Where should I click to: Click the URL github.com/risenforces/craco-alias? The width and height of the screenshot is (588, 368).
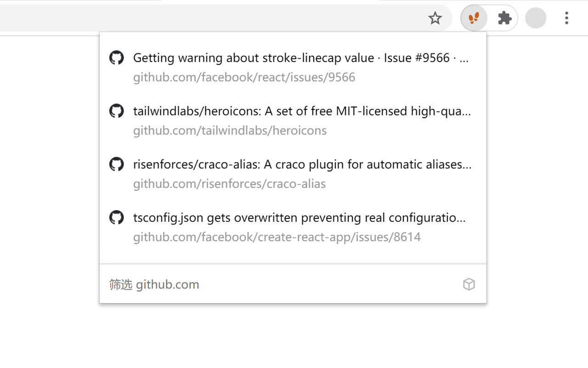pos(229,184)
